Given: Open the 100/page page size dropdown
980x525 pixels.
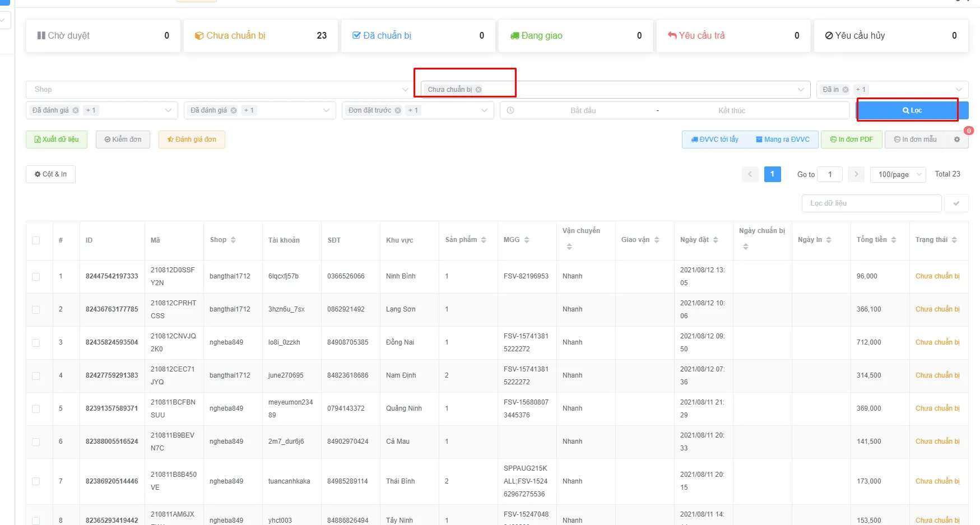Looking at the screenshot, I should [x=898, y=174].
